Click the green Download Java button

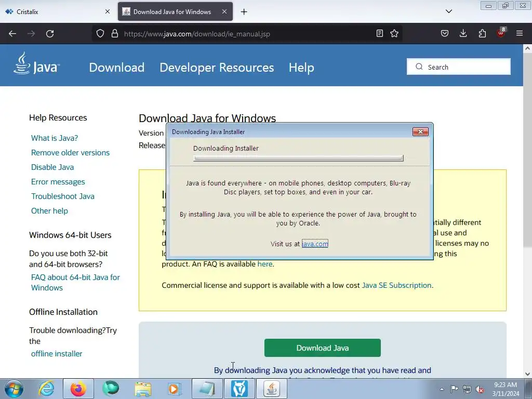tap(322, 348)
